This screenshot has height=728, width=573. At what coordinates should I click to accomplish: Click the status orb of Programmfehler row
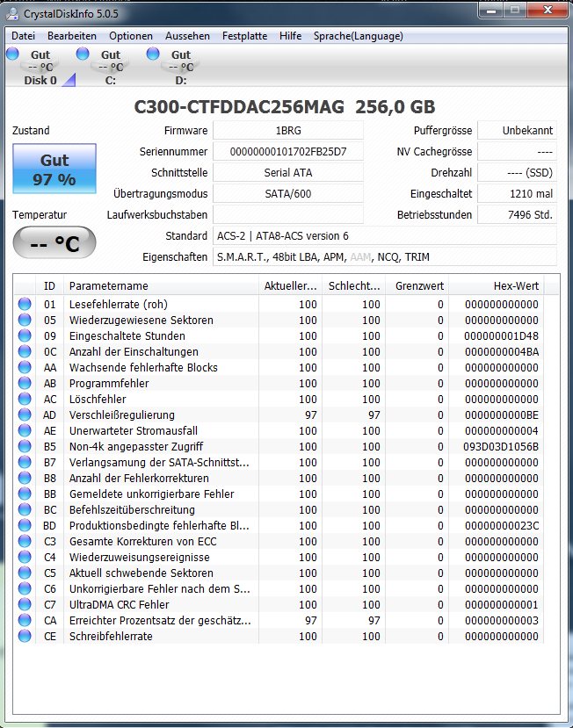tap(25, 383)
